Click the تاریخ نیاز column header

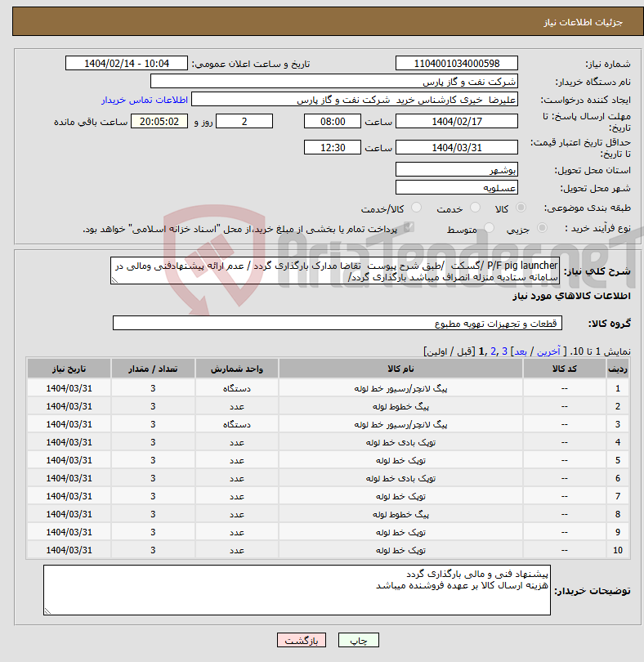coord(69,369)
